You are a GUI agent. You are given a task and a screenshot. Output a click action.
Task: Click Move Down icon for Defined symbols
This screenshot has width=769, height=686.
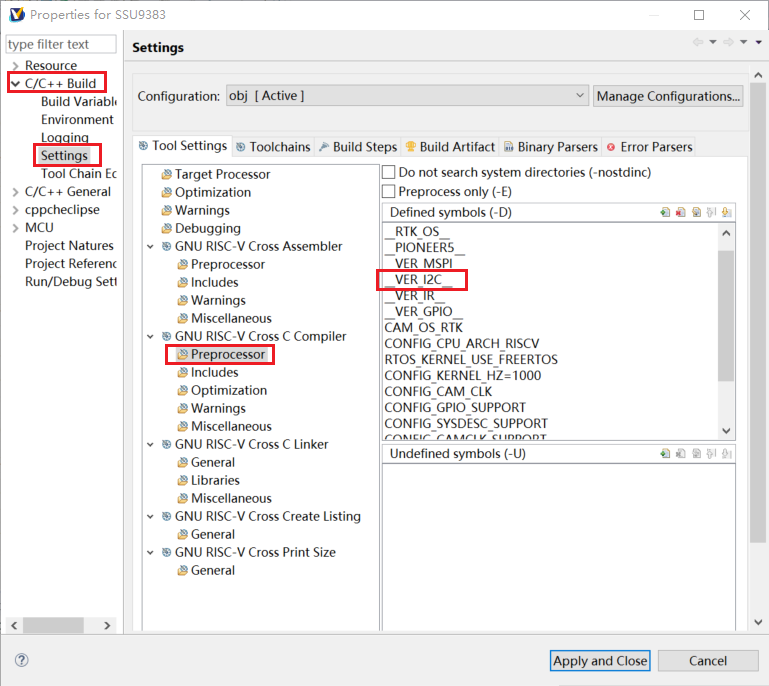pyautogui.click(x=727, y=212)
